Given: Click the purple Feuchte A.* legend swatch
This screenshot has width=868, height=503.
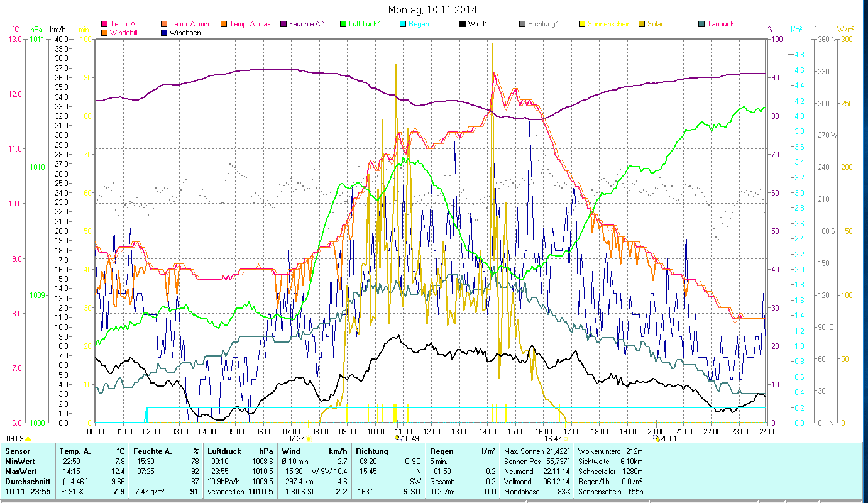Looking at the screenshot, I should click(x=283, y=25).
